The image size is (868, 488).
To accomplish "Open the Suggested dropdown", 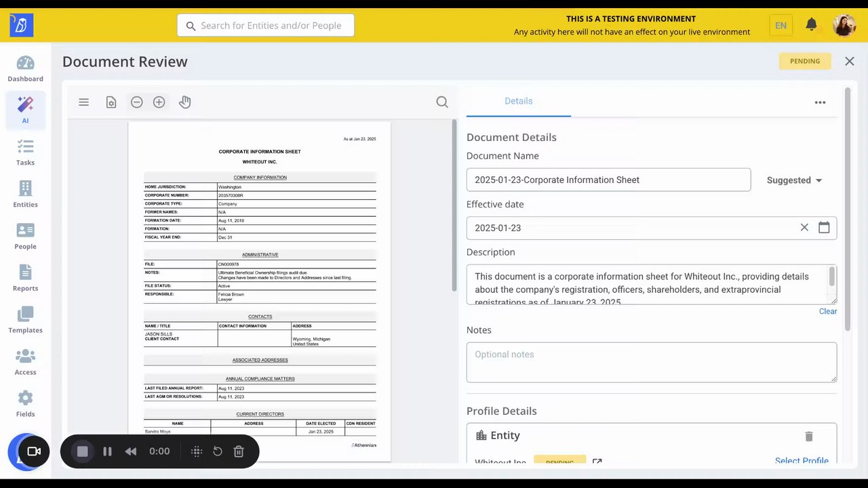I will (794, 180).
